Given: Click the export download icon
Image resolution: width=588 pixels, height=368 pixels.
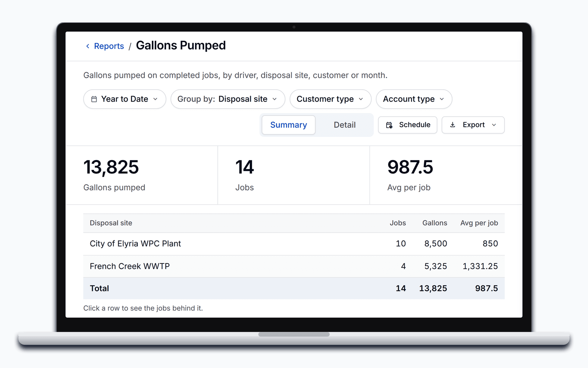Looking at the screenshot, I should click(x=453, y=125).
